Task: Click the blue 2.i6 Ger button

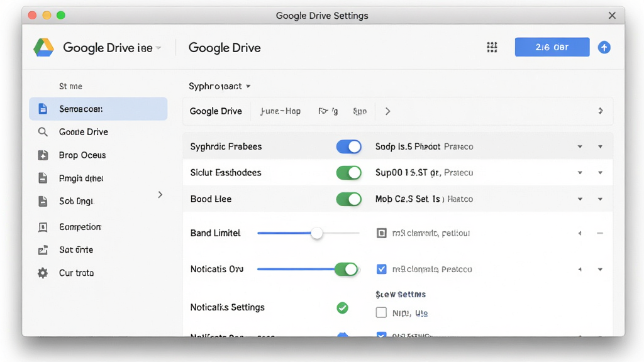Action: tap(552, 47)
